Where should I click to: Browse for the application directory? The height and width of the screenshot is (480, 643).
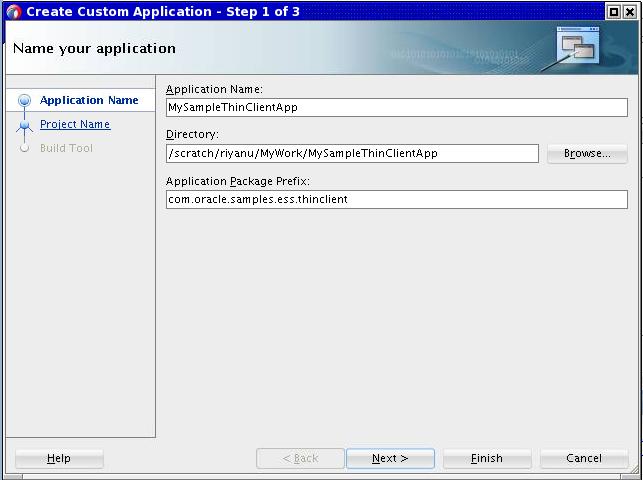click(x=587, y=153)
